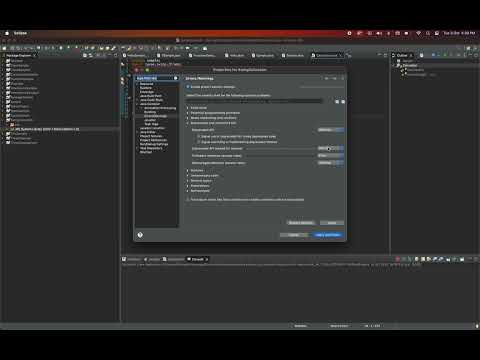This screenshot has width=480, height=360.
Task: Click the Cancel button
Action: [x=294, y=235]
